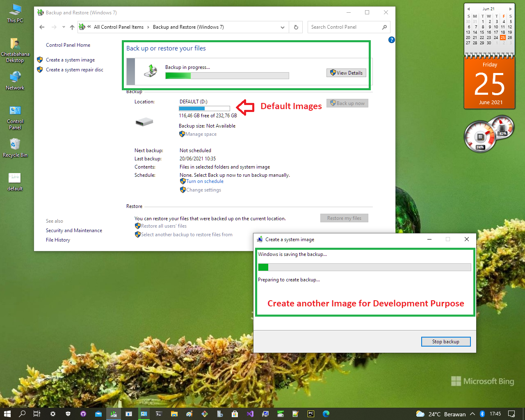Open Security and Maintenance link
The image size is (525, 420).
pos(74,231)
